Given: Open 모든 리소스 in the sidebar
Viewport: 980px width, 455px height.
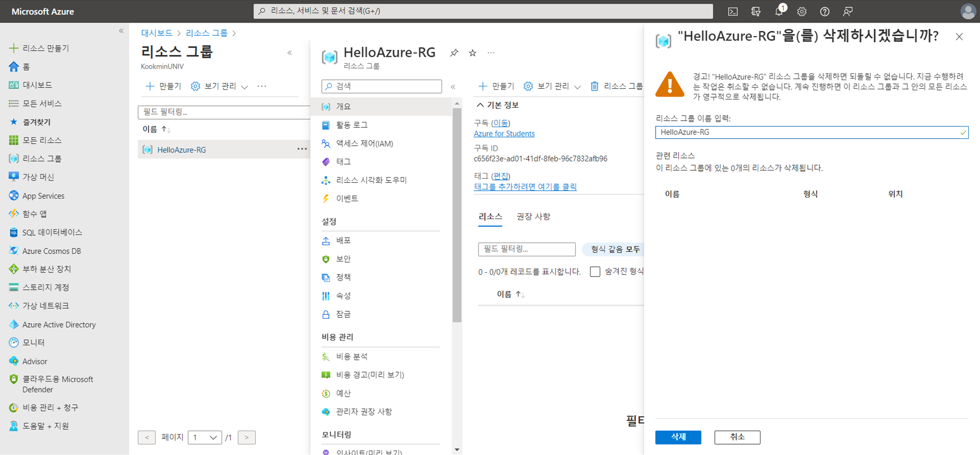Looking at the screenshot, I should pos(35,140).
